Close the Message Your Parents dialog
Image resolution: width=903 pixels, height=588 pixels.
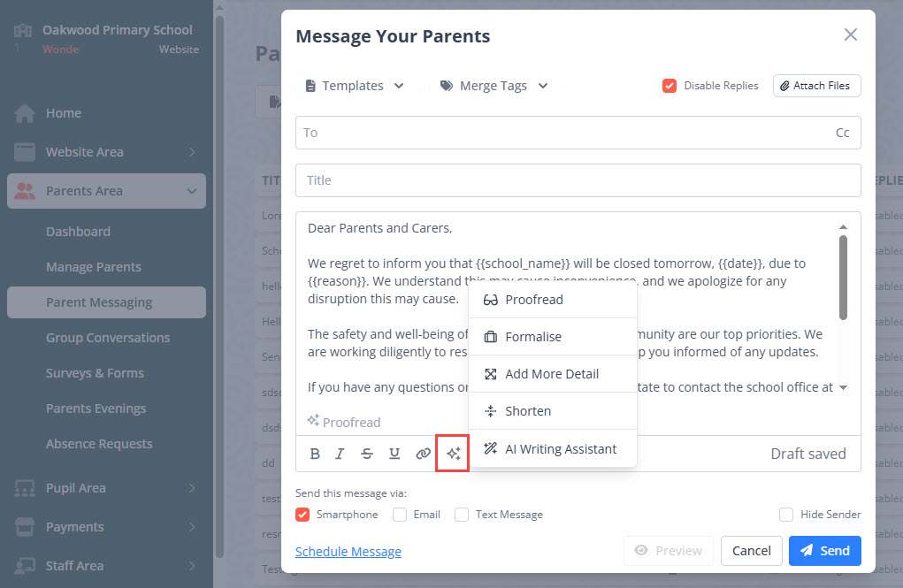tap(851, 34)
